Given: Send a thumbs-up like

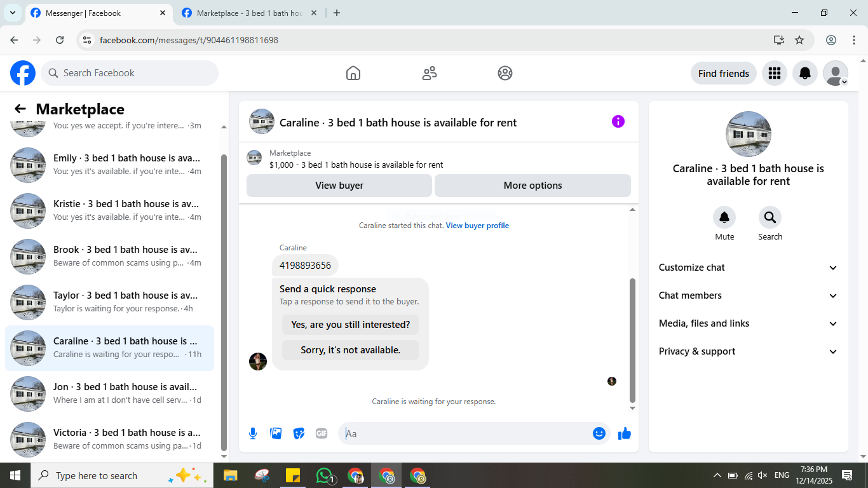Looking at the screenshot, I should (x=625, y=433).
